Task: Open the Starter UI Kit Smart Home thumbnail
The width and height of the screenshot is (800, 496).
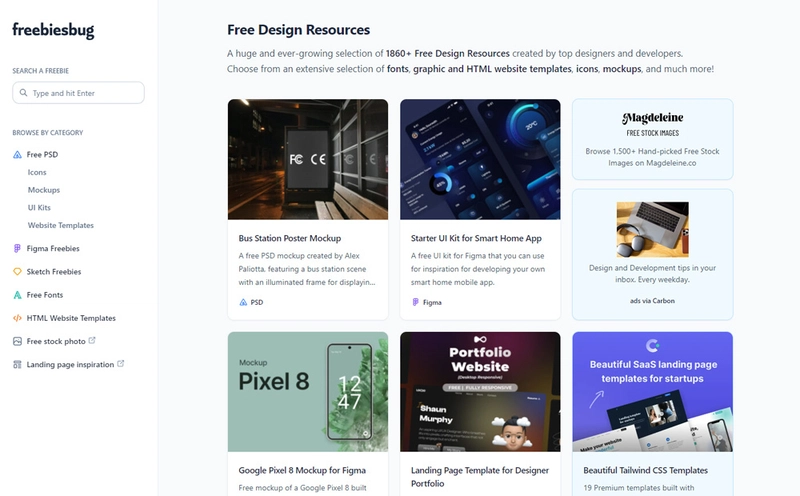Action: click(x=480, y=159)
